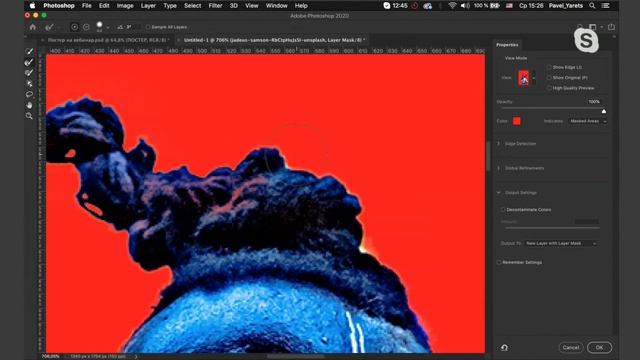This screenshot has height=360, width=640.
Task: Open the Output To dropdown
Action: [561, 243]
